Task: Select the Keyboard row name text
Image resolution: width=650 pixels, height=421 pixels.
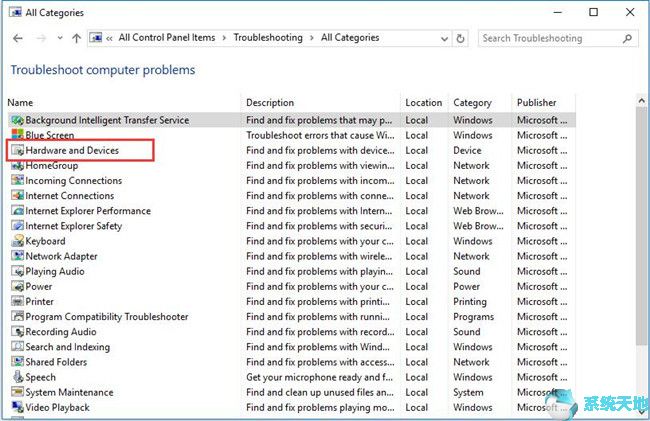Action: pyautogui.click(x=45, y=241)
